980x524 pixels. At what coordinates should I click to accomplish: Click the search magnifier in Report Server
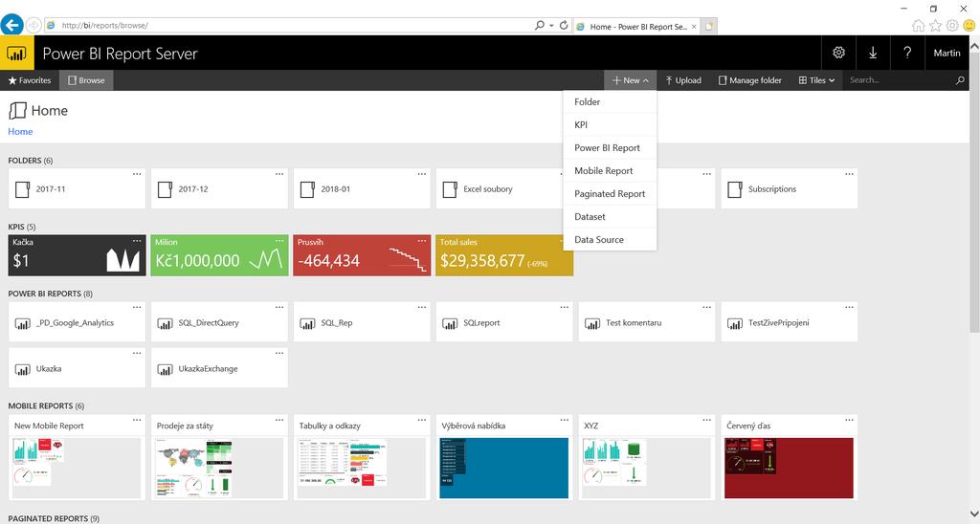tap(960, 80)
